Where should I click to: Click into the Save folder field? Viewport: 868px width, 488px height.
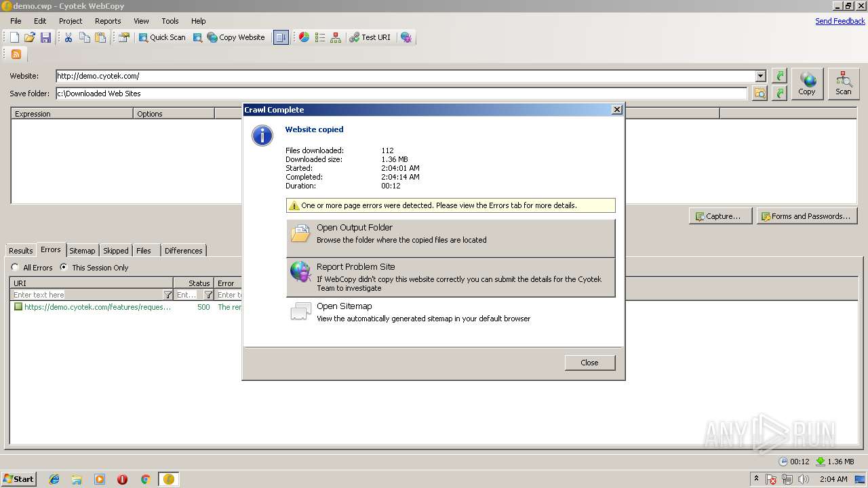tap(401, 94)
